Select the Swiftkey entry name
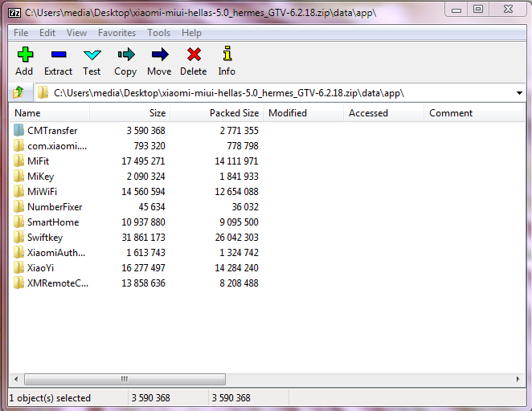Screen dimensions: 532x411 tap(45, 237)
